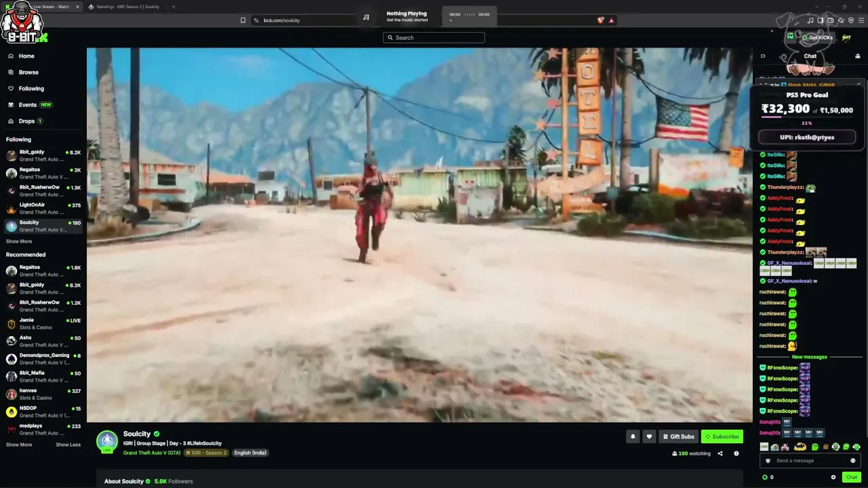Collapse the chat panel arrow

pyautogui.click(x=763, y=56)
